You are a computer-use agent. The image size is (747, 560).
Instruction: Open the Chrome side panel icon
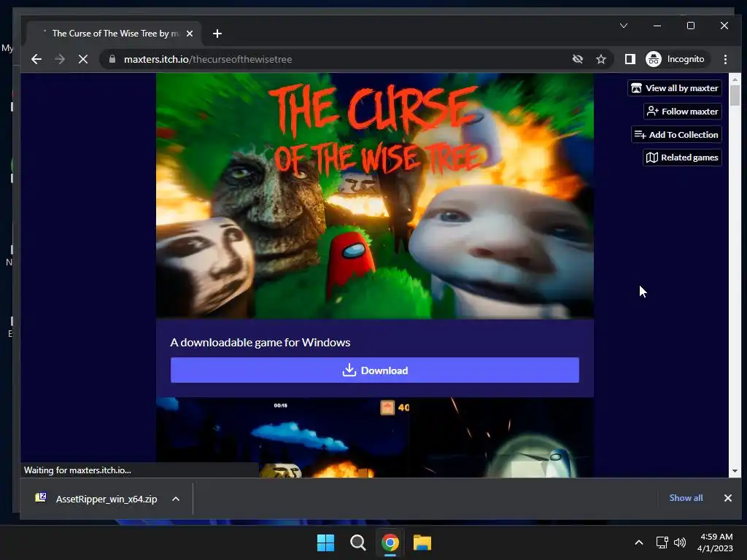pyautogui.click(x=630, y=59)
